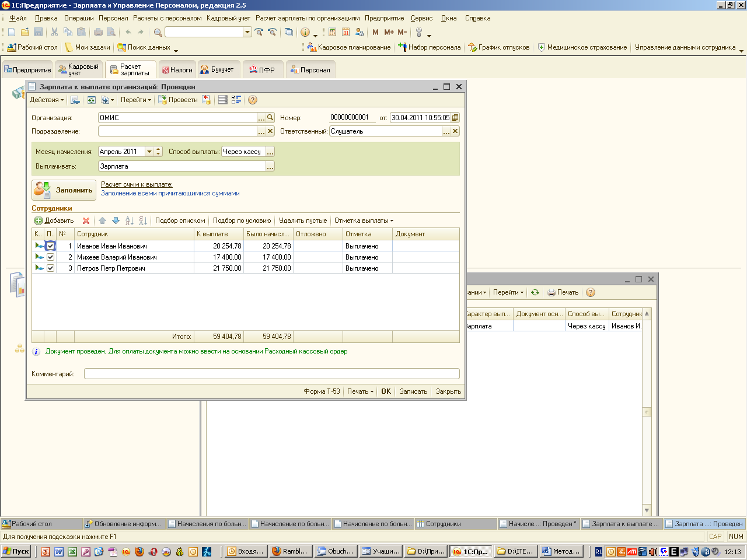
Task: Click the M- memory subtract icon
Action: (x=402, y=32)
